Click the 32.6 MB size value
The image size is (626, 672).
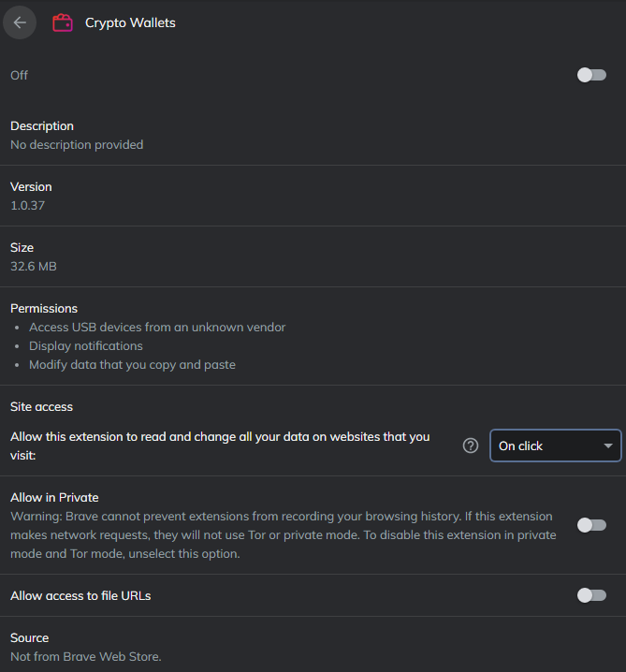point(34,266)
